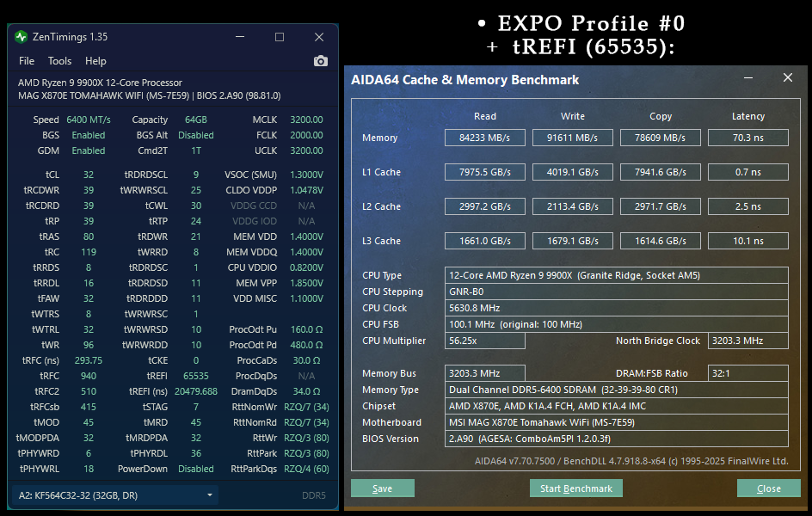Select L2 Cache Write 2113.4 GB/s field
This screenshot has width=812, height=516.
(573, 206)
